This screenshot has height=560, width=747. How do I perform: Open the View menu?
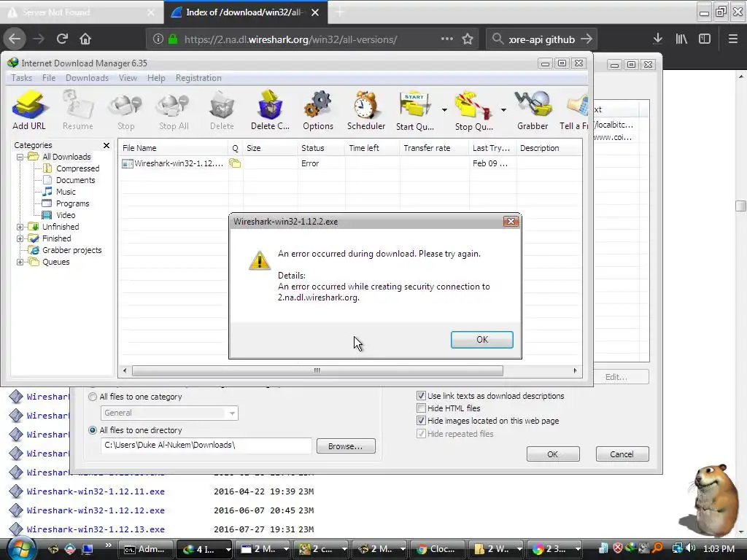[x=128, y=77]
